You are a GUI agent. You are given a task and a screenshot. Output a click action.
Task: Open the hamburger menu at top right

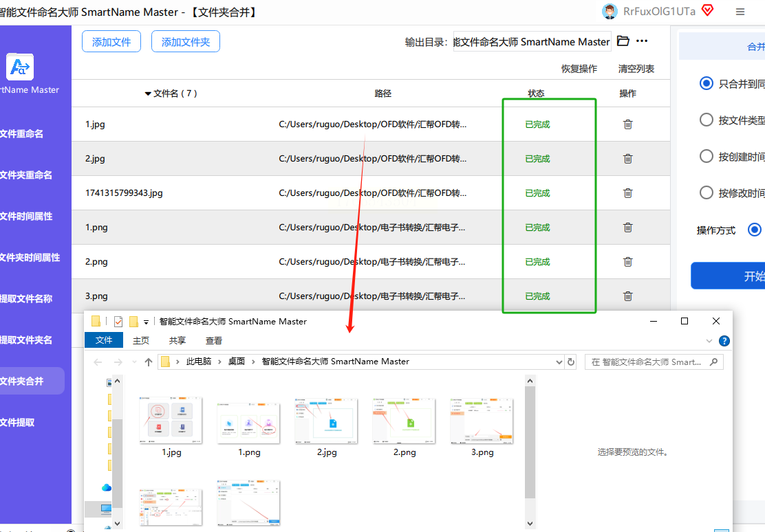click(740, 12)
